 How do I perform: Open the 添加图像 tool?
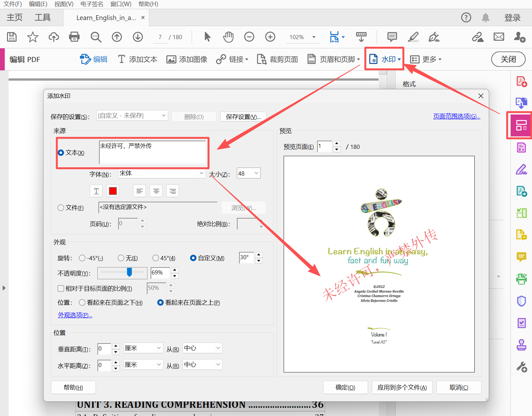click(x=187, y=59)
